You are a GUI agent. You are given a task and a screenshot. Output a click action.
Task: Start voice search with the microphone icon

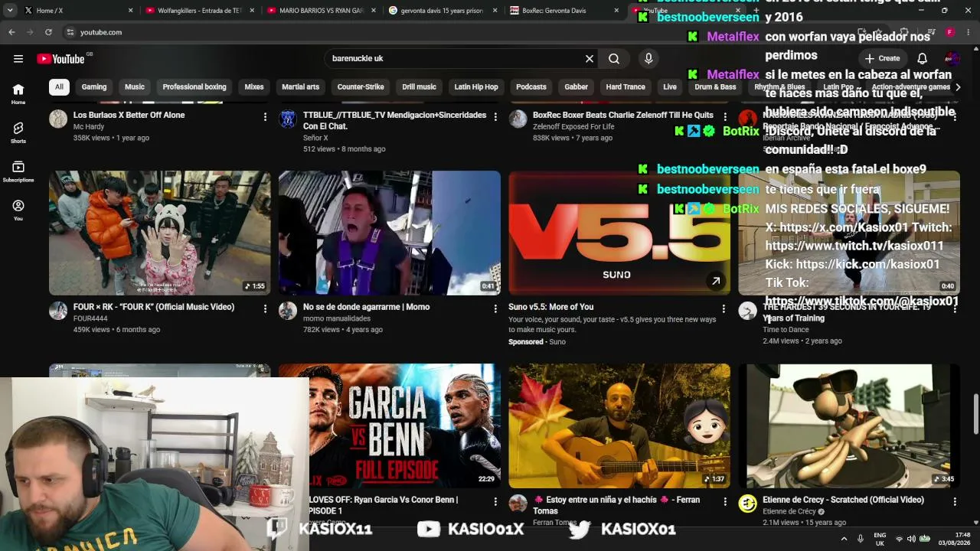pyautogui.click(x=648, y=59)
